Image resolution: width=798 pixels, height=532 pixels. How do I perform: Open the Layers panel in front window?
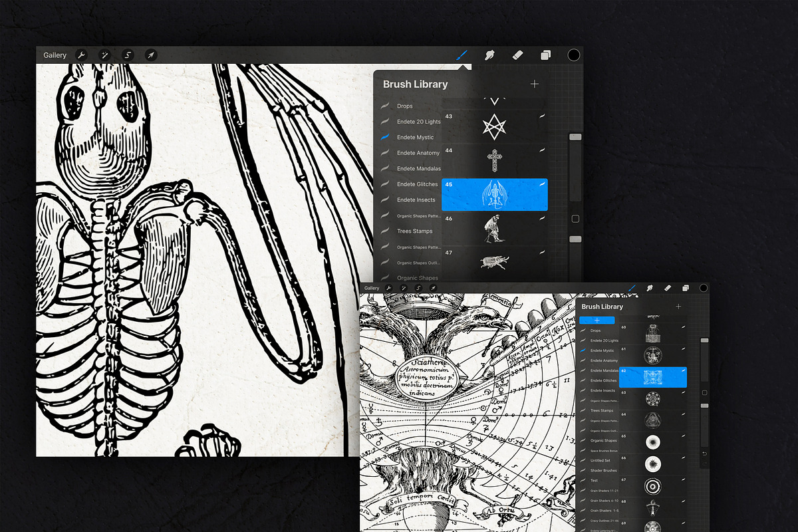pos(686,288)
